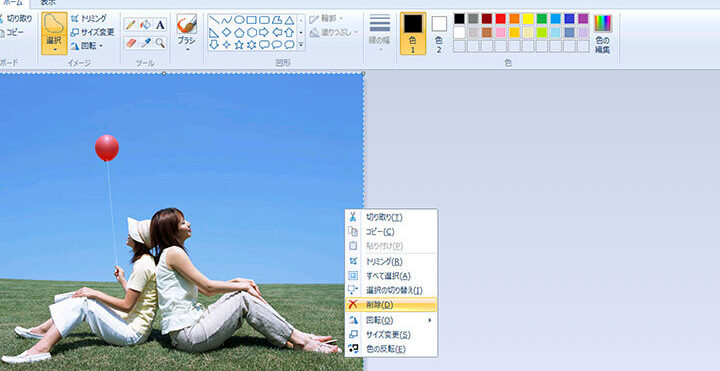Pick the Rounded rectangular callout shape
Screen dimensions: 720x371
(x=264, y=45)
